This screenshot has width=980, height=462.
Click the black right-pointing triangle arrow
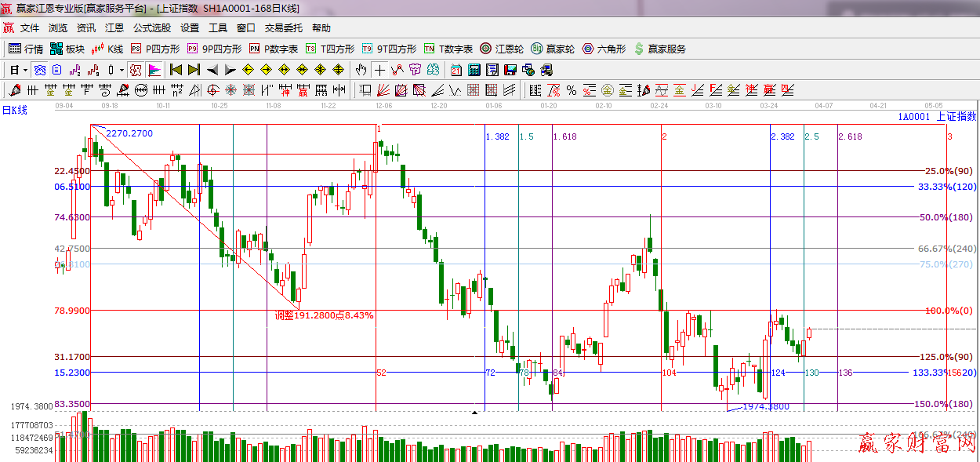(x=230, y=70)
